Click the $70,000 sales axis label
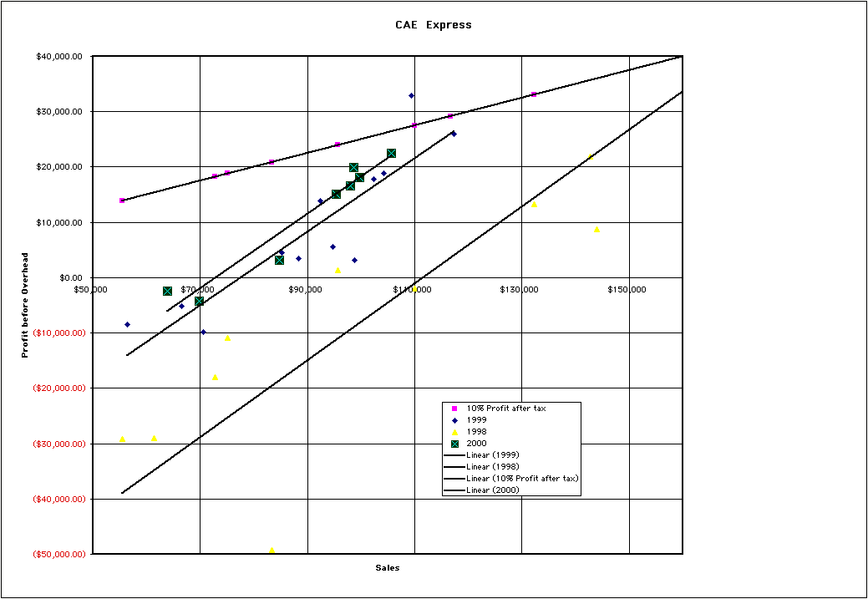 click(198, 290)
